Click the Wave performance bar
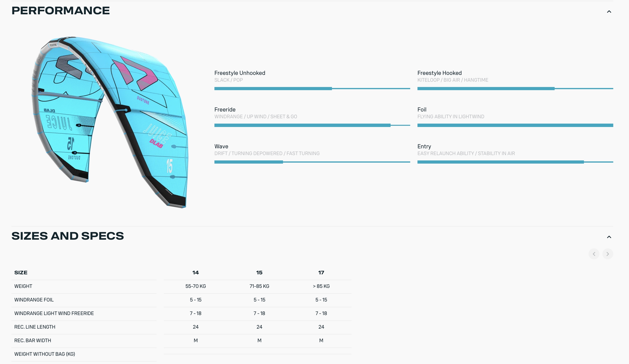The width and height of the screenshot is (629, 364). [312, 162]
